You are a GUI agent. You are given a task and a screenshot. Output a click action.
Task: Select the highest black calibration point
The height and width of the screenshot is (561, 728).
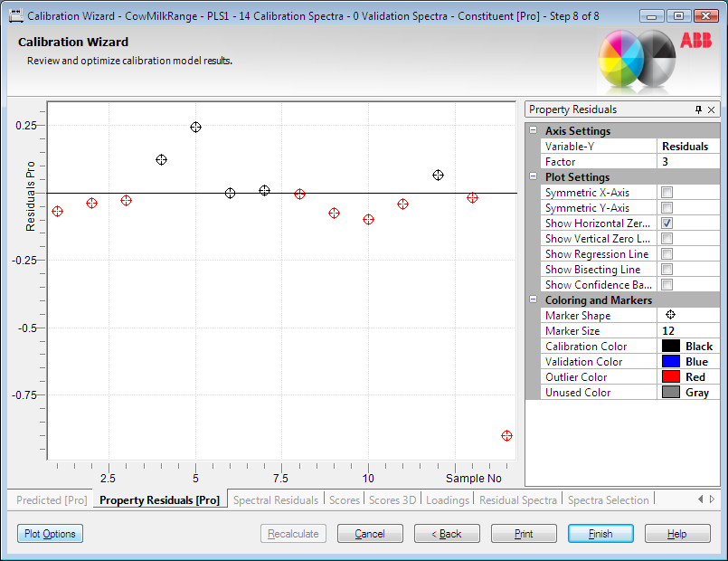pyautogui.click(x=195, y=128)
